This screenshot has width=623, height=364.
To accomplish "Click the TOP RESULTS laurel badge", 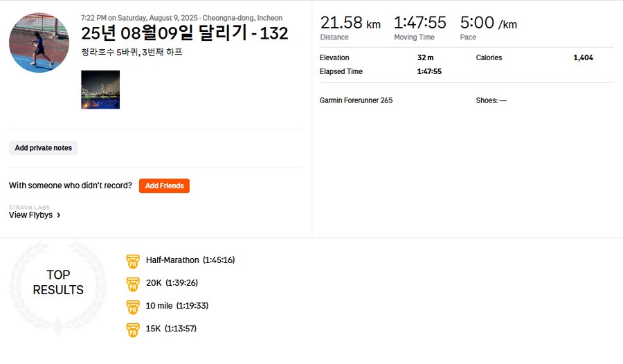I will [x=58, y=287].
